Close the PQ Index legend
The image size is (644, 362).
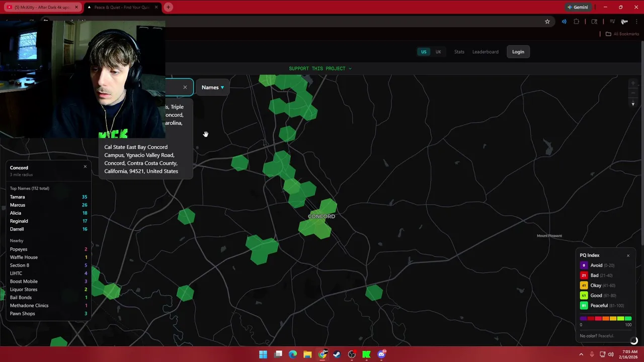(628, 255)
